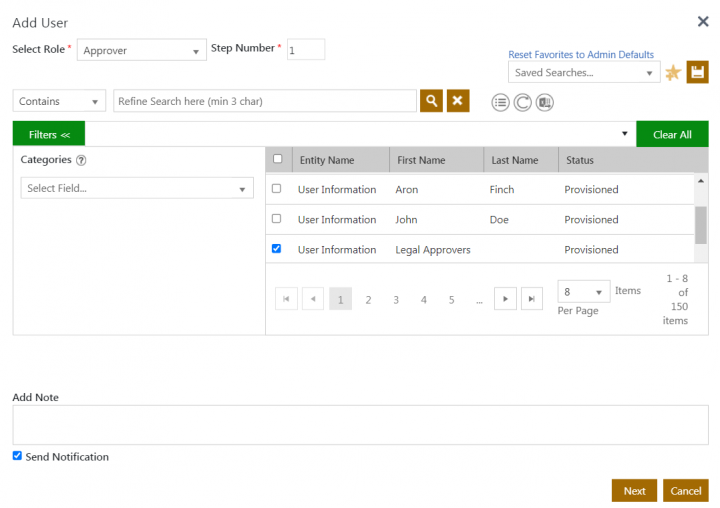The height and width of the screenshot is (508, 720).
Task: Click the Categories help question icon
Action: tap(81, 160)
